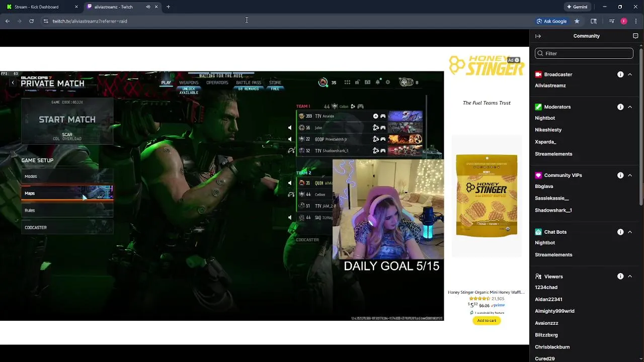The height and width of the screenshot is (362, 644).
Task: Click viewer Almighty999wrld
Action: click(554, 311)
